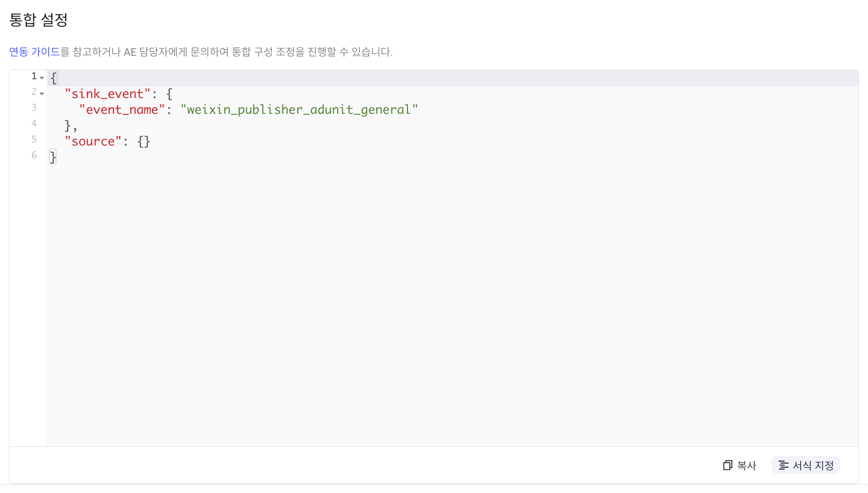Place cursor at closing brace on line 6
Image resolution: width=868 pixels, height=493 pixels.
coord(53,157)
